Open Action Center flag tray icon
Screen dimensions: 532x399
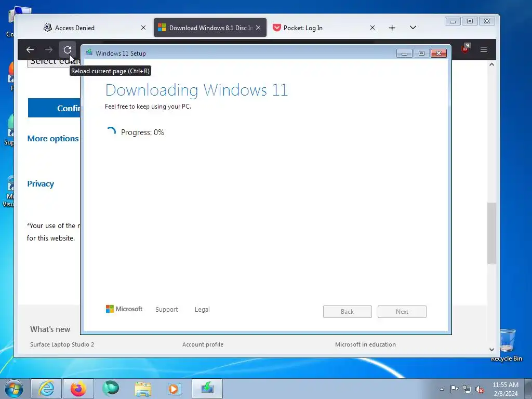pyautogui.click(x=454, y=389)
